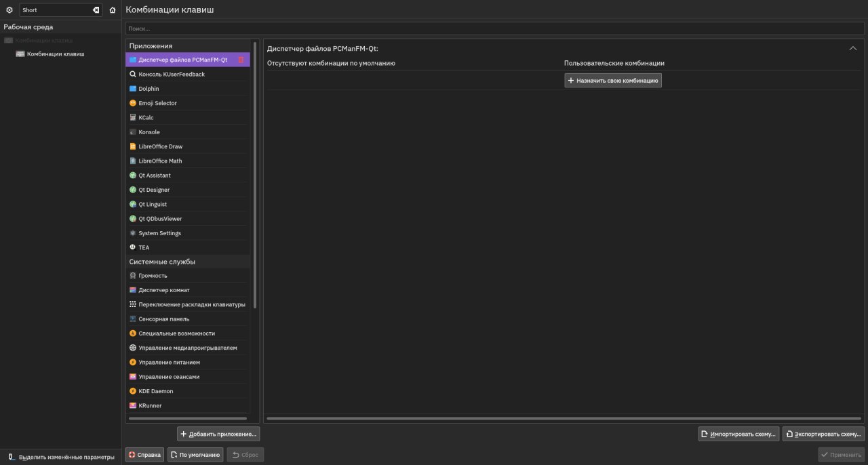This screenshot has height=465, width=868.
Task: Open the hamburger settings menu icon
Action: click(x=9, y=10)
